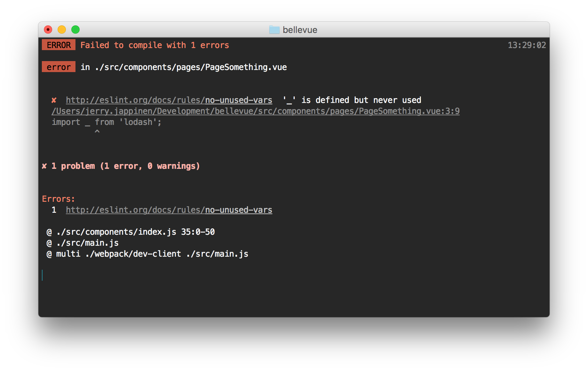Screen dimensions: 588x372
Task: Click the bellevue window title text
Action: point(300,30)
